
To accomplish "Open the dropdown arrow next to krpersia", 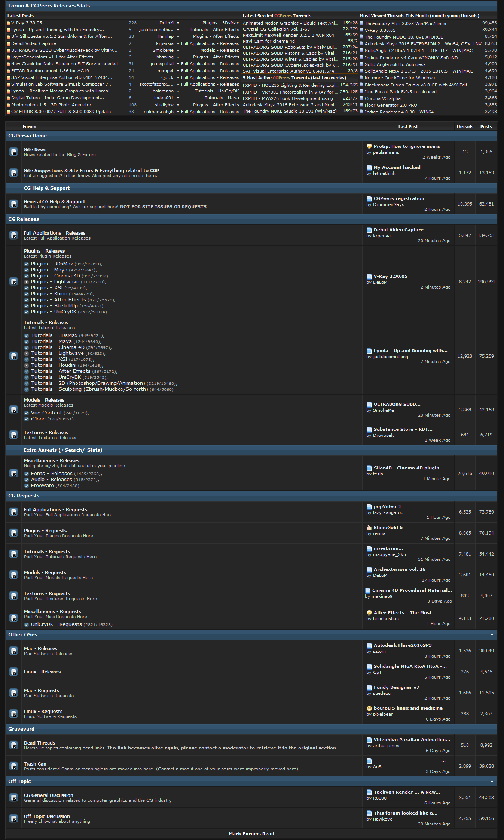I will click(x=178, y=44).
